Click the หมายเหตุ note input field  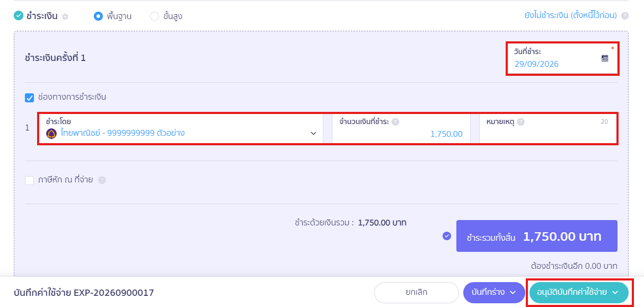point(548,128)
